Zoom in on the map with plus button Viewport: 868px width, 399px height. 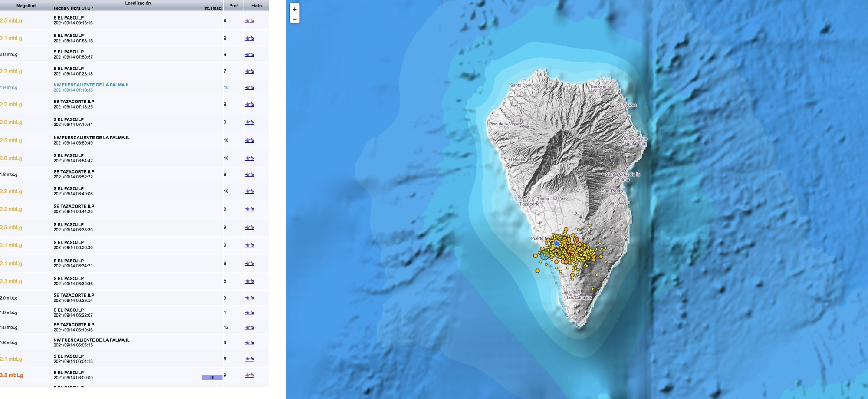point(295,8)
